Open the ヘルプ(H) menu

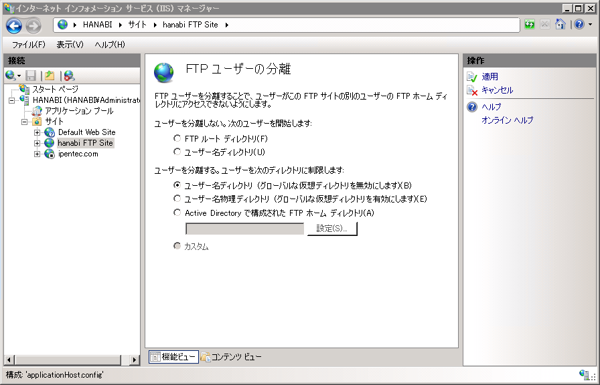[x=110, y=45]
